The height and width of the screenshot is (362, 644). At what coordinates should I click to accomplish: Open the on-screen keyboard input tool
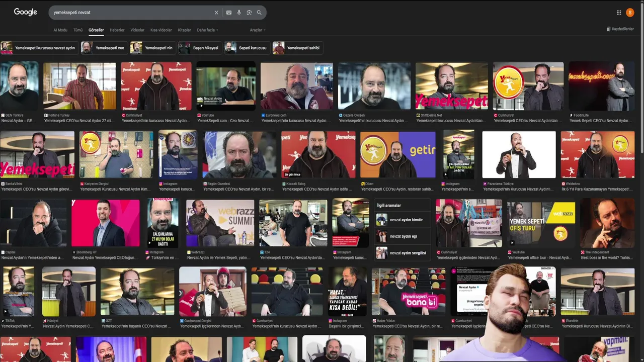(x=229, y=13)
